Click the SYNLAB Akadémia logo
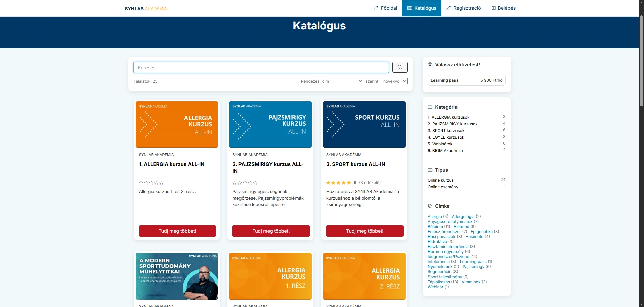The width and height of the screenshot is (644, 307). (146, 9)
